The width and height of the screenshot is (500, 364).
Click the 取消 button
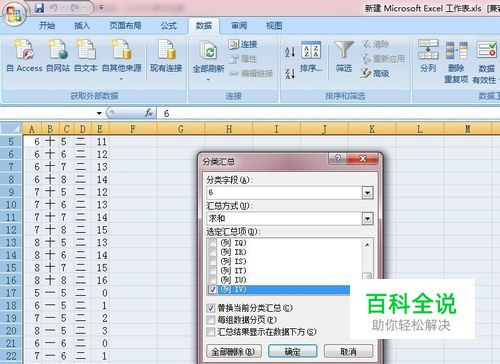click(348, 351)
